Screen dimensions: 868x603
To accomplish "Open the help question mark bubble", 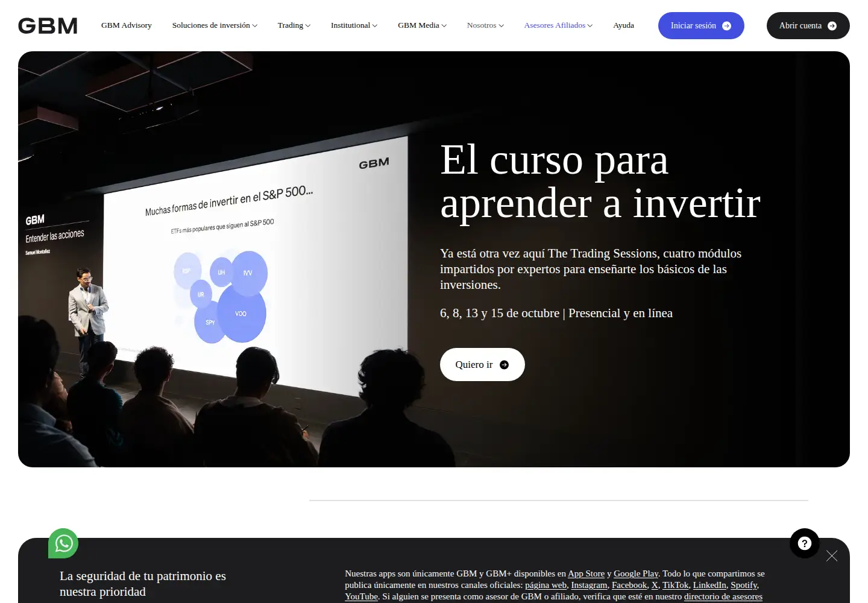I will [805, 543].
